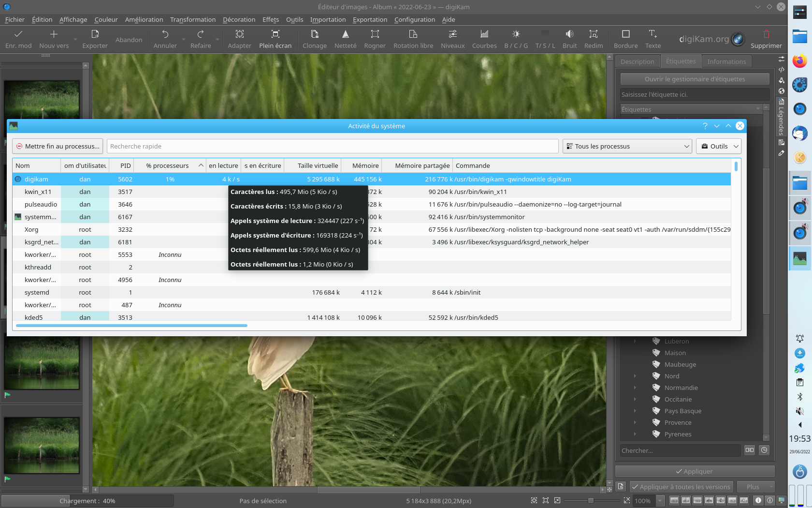This screenshot has width=812, height=508.
Task: Open the Outils dropdown in system monitor
Action: (719, 146)
